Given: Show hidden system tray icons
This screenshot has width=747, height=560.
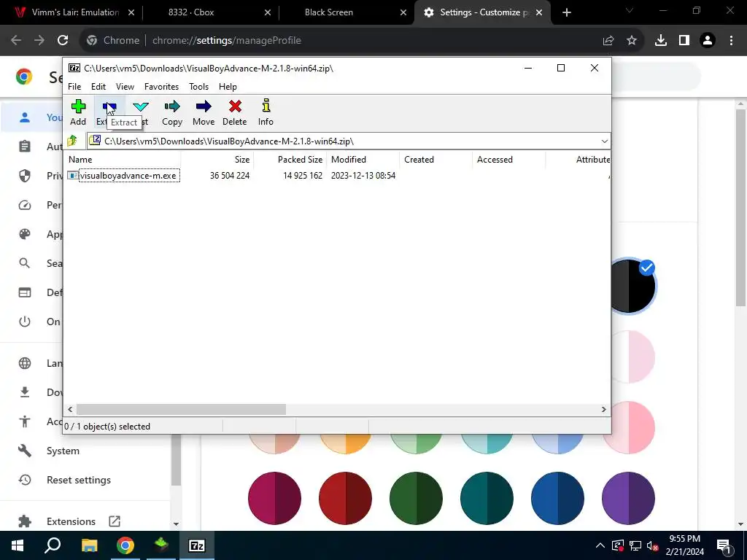Looking at the screenshot, I should click(600, 545).
